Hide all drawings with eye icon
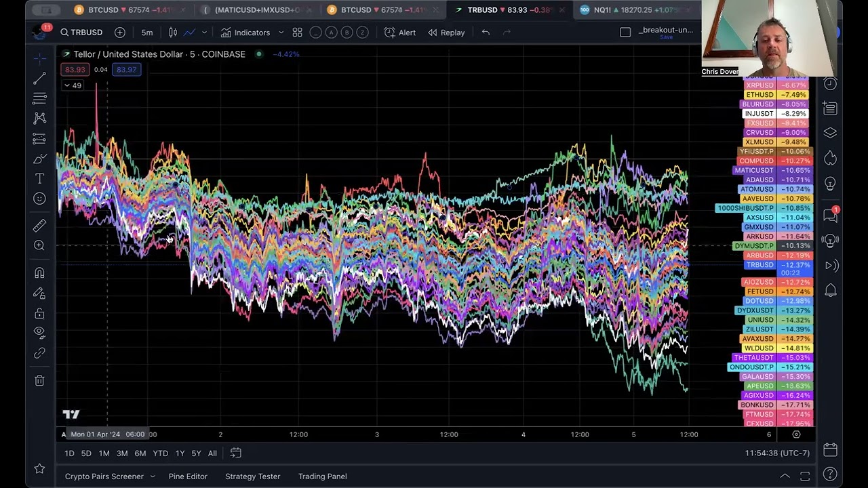 39,333
